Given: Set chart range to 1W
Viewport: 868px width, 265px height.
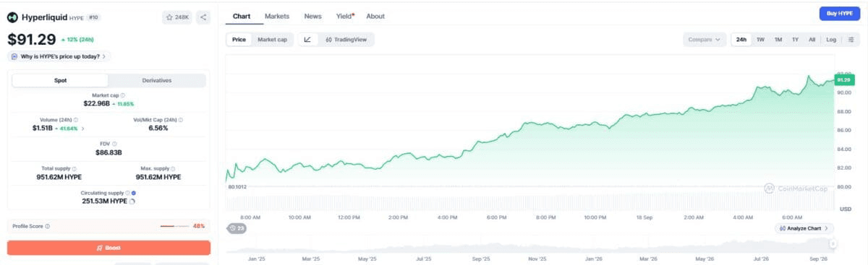Looking at the screenshot, I should click(x=760, y=40).
